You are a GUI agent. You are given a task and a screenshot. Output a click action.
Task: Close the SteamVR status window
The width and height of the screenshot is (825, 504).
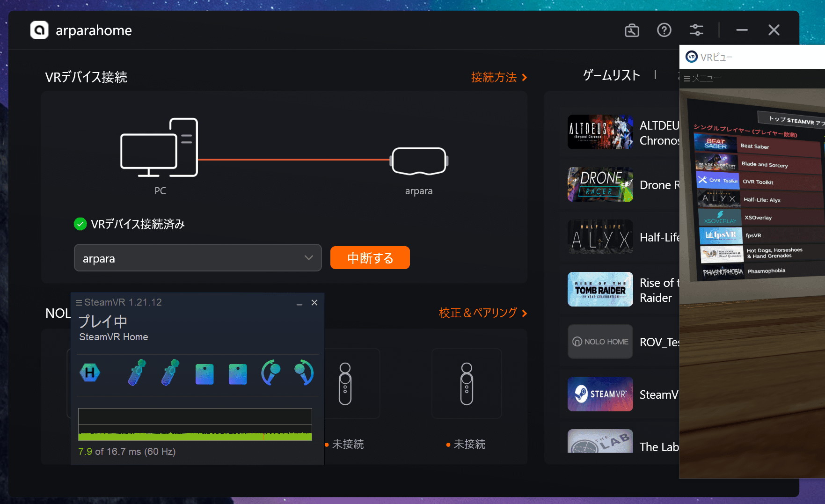click(314, 303)
